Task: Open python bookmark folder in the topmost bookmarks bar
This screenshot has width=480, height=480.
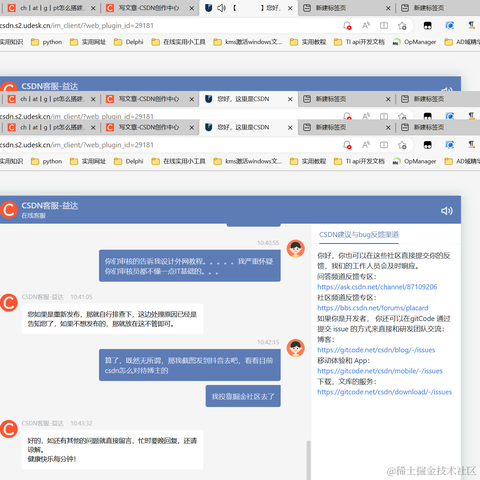Action: pyautogui.click(x=46, y=42)
